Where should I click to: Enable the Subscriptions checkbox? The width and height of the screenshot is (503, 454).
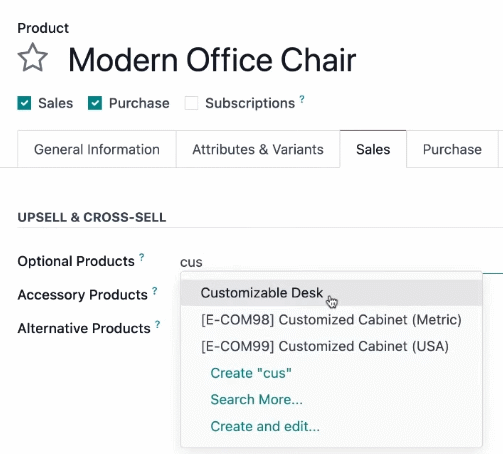[191, 103]
